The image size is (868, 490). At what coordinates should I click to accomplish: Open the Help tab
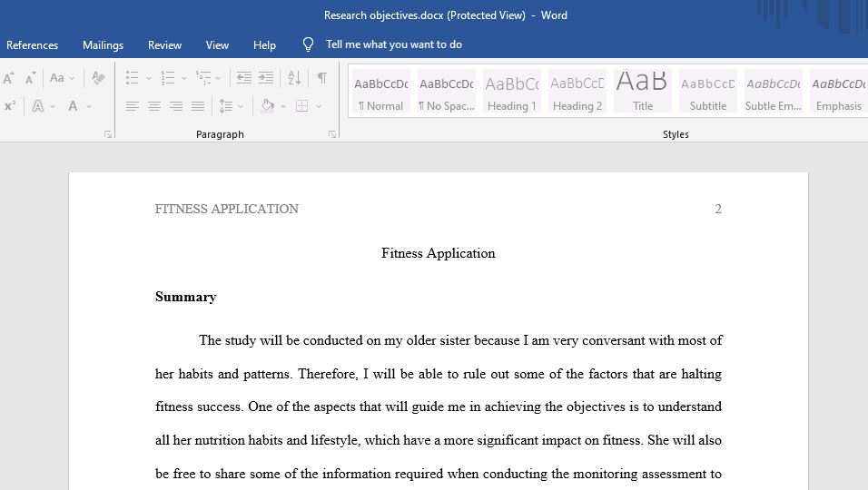click(x=264, y=45)
